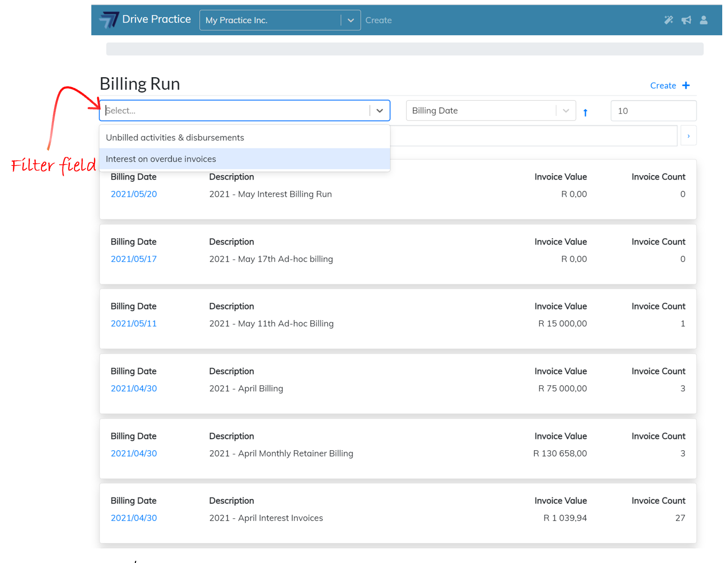728x563 pixels.
Task: Click the Drive Practice title text
Action: (x=156, y=19)
